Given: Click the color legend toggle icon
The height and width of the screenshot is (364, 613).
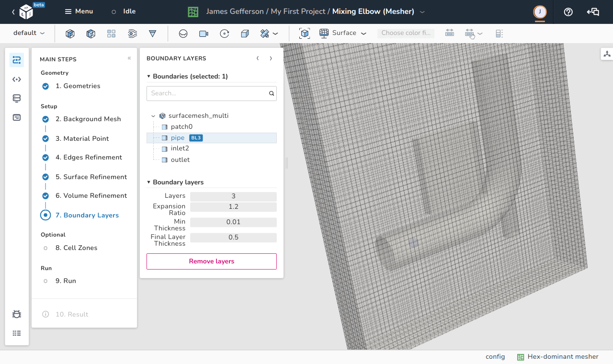Looking at the screenshot, I should (499, 33).
